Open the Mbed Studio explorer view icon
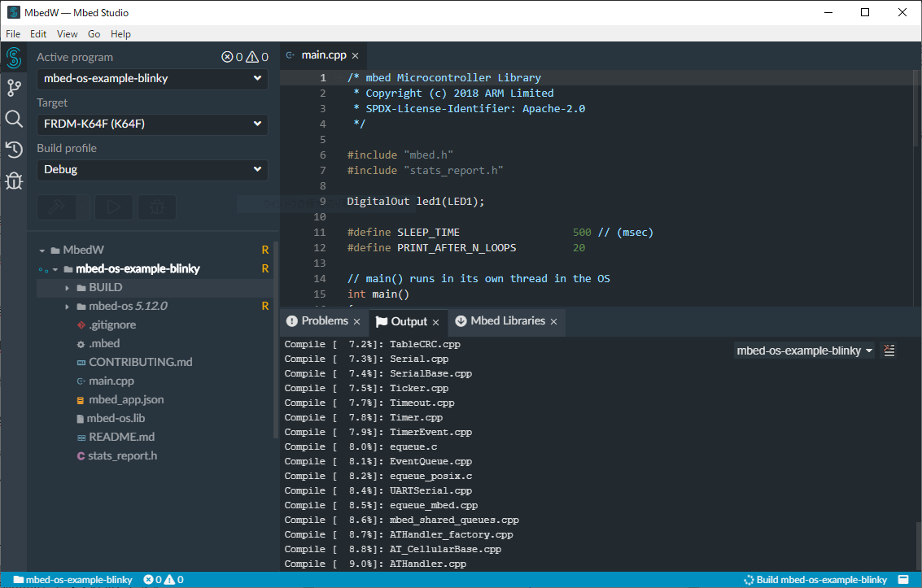The width and height of the screenshot is (922, 588). pyautogui.click(x=14, y=58)
